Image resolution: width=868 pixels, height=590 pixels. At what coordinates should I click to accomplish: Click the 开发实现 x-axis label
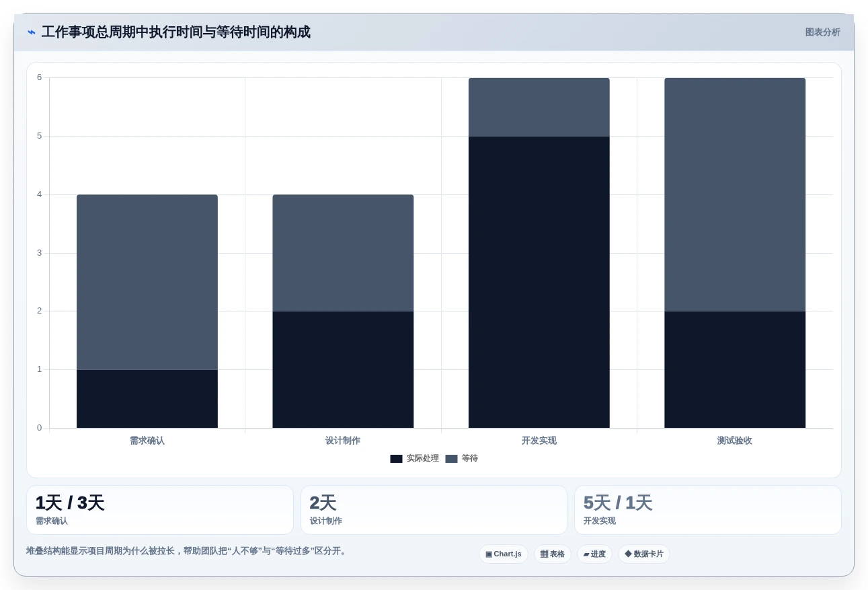[539, 441]
